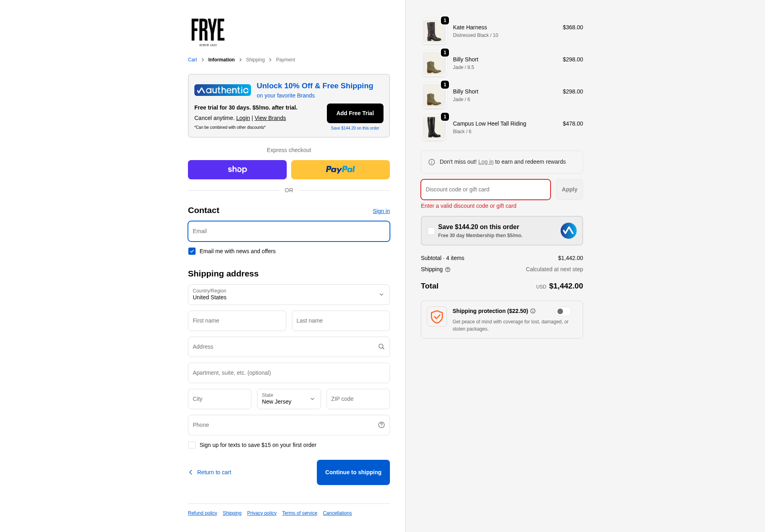Go to Cart breadcrumb
Screen dimensions: 765x532
(192, 60)
